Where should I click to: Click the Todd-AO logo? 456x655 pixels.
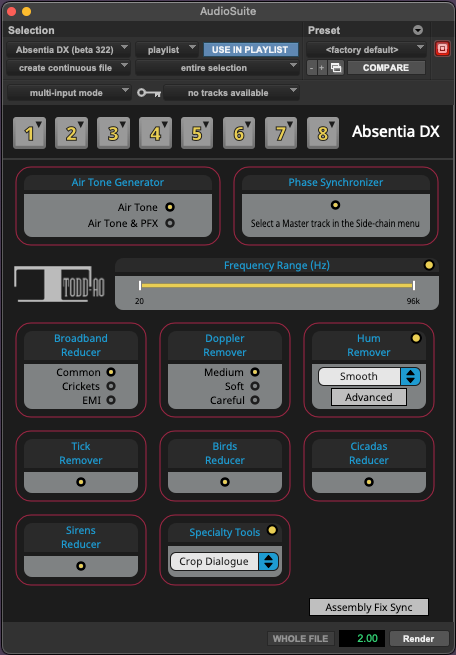point(59,284)
